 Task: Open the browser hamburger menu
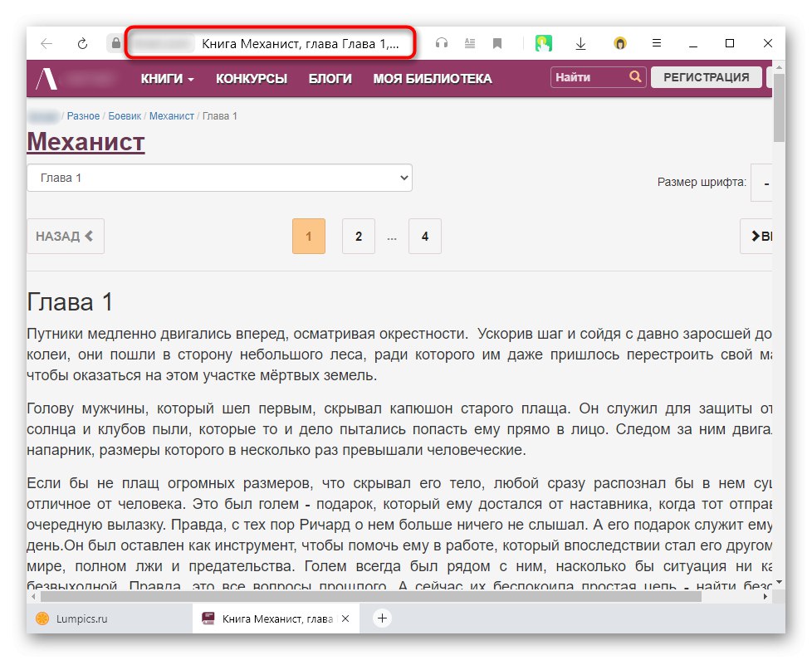click(x=657, y=42)
